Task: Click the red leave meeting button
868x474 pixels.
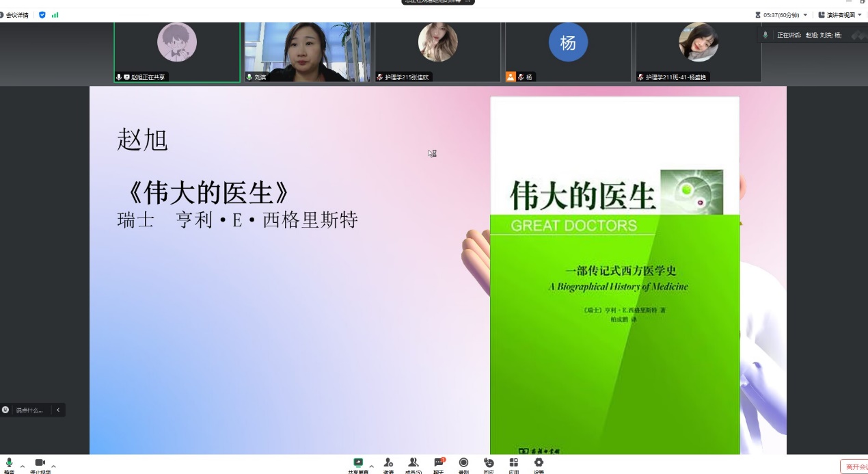Action: click(x=854, y=466)
